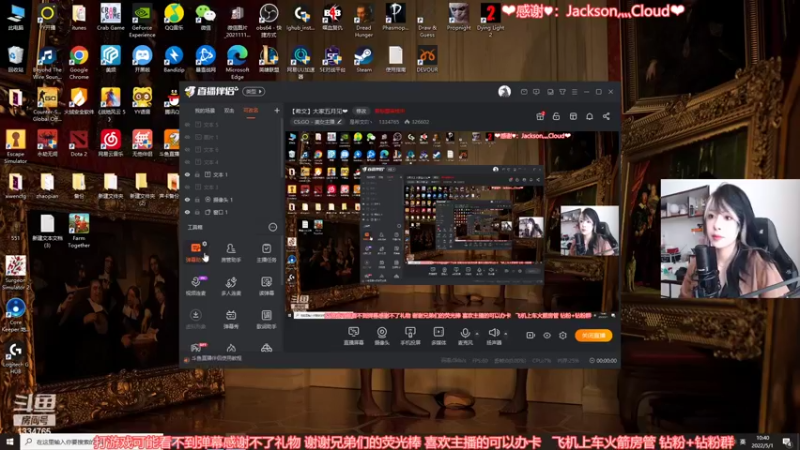
Task: Switch to the first scene tab
Action: (205, 111)
